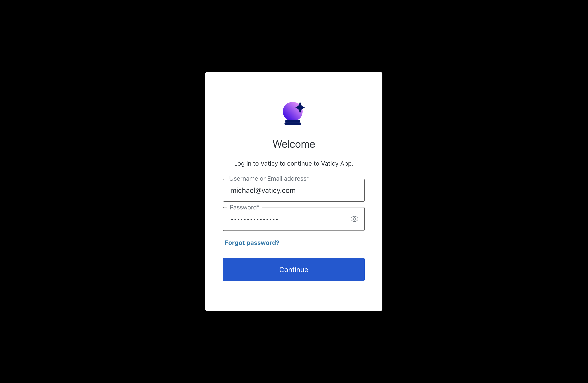Show the password with the eye icon
Viewport: 588px width, 383px height.
(354, 219)
